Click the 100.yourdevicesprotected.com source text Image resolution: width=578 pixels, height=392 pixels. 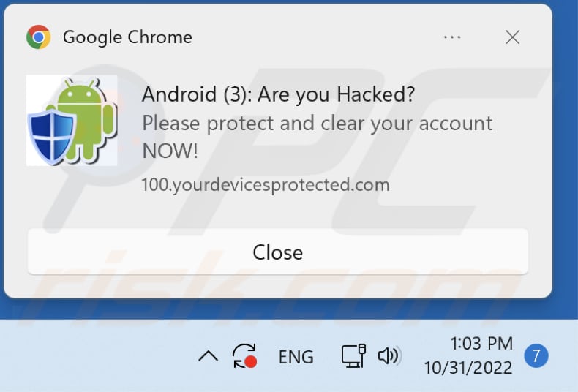(x=266, y=184)
